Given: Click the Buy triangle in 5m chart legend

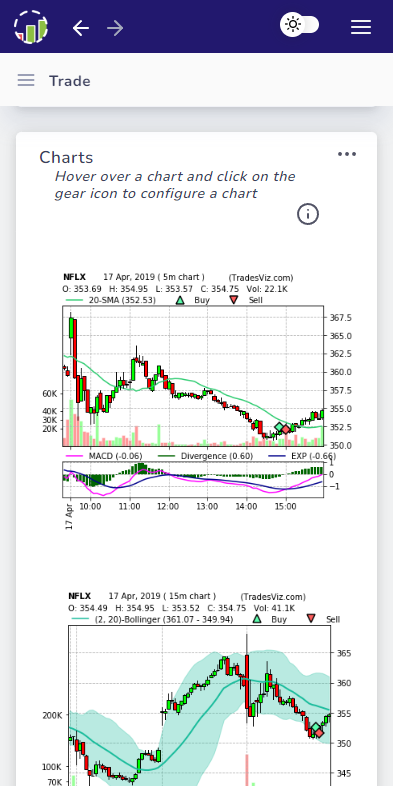Looking at the screenshot, I should 180,300.
